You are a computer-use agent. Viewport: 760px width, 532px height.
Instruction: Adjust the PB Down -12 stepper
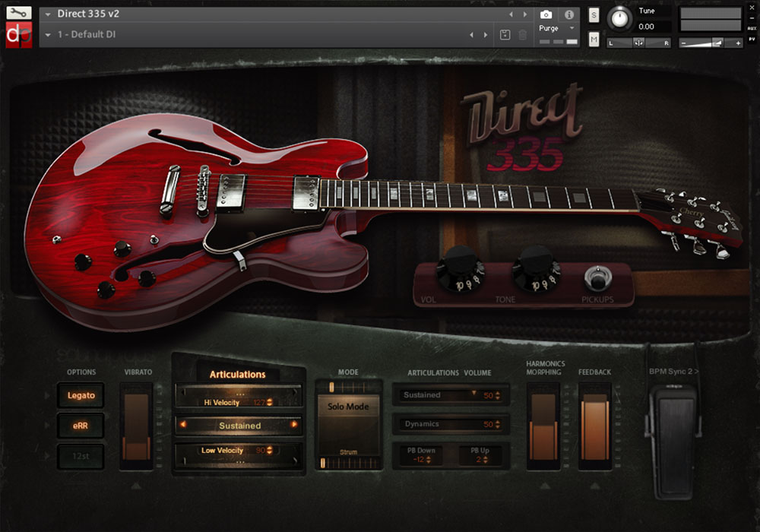[428, 459]
